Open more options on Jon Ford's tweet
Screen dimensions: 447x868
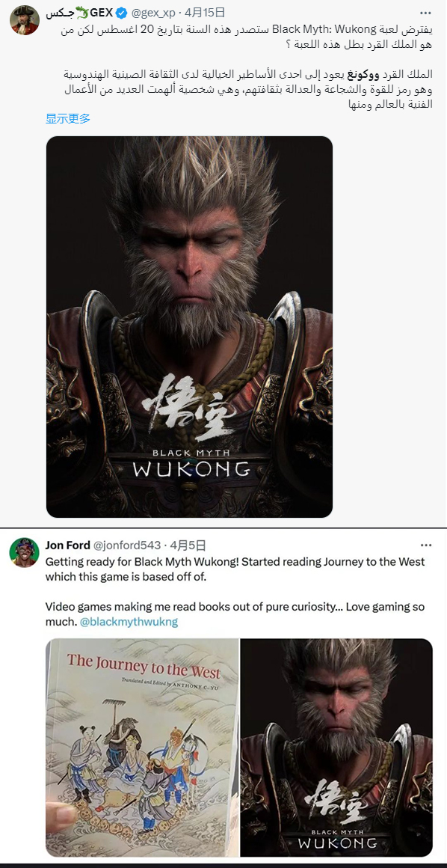click(425, 545)
